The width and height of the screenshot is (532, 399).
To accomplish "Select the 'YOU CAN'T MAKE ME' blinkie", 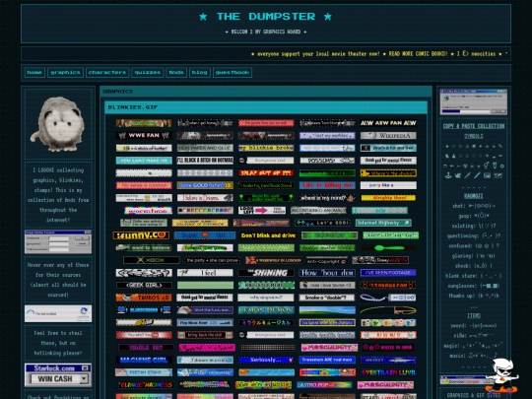I will click(144, 161).
